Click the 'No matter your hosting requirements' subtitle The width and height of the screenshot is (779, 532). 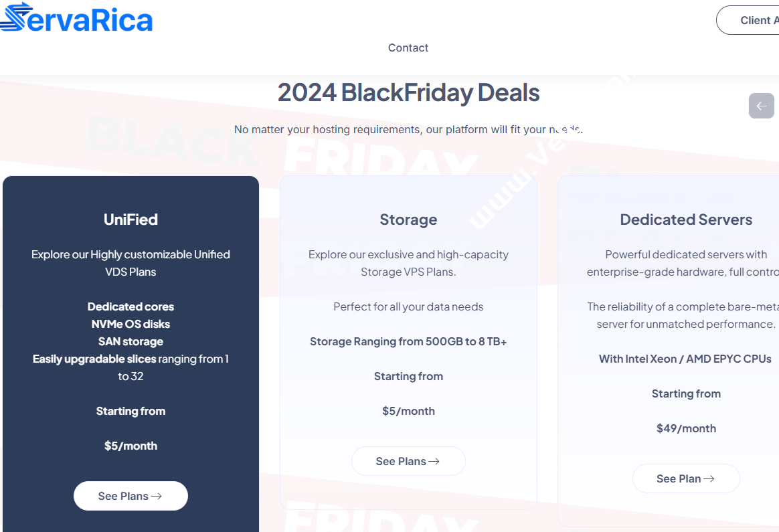408,129
